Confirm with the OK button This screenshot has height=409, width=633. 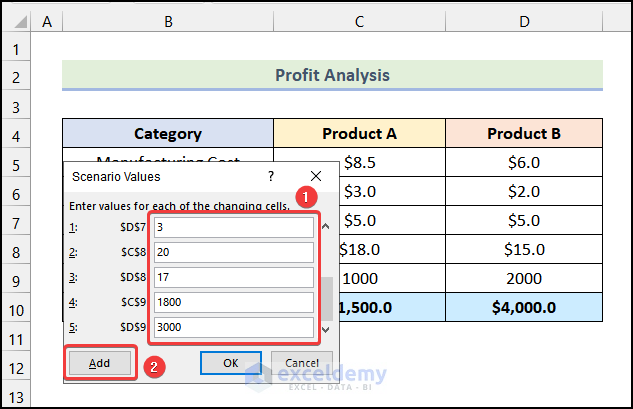click(x=230, y=363)
